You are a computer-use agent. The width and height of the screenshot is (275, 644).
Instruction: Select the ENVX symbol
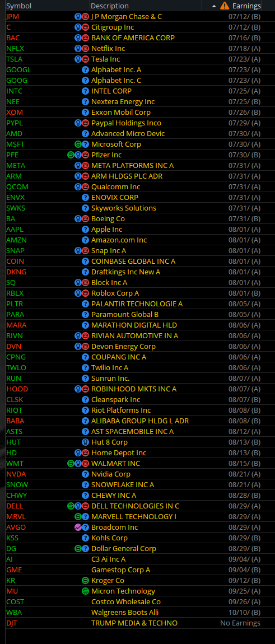[16, 198]
